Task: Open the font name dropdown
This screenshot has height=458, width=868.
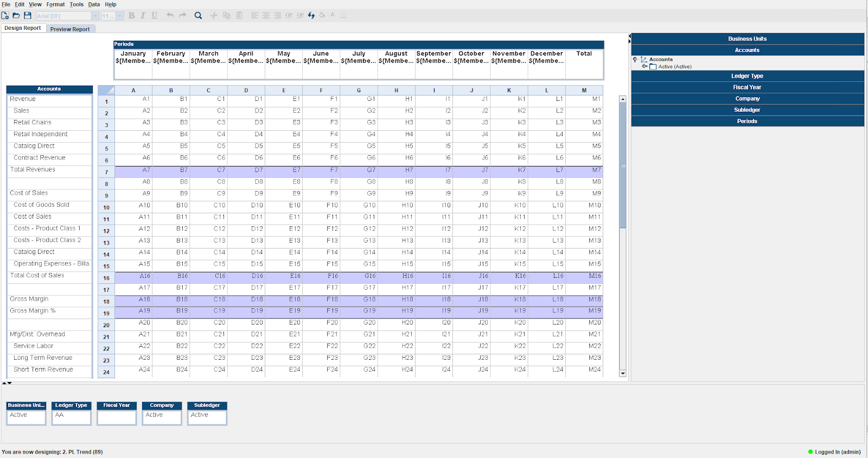Action: tap(95, 16)
